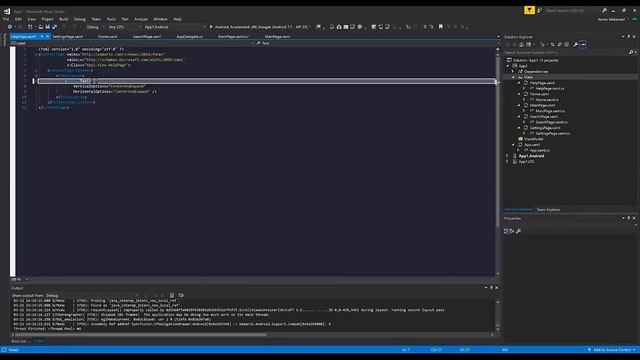Image resolution: width=640 pixels, height=360 pixels.
Task: Expand the App1.iOS project
Action: tap(508, 162)
